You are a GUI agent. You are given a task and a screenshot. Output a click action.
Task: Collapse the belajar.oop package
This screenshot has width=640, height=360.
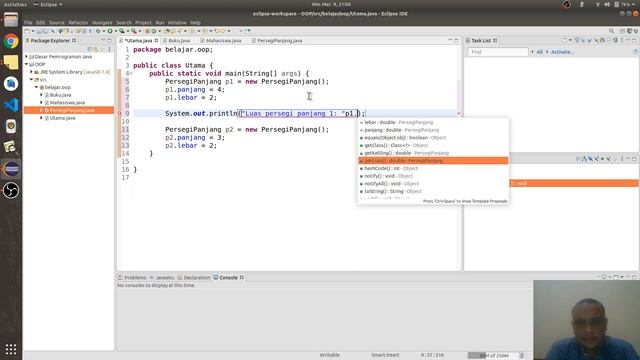pyautogui.click(x=36, y=87)
